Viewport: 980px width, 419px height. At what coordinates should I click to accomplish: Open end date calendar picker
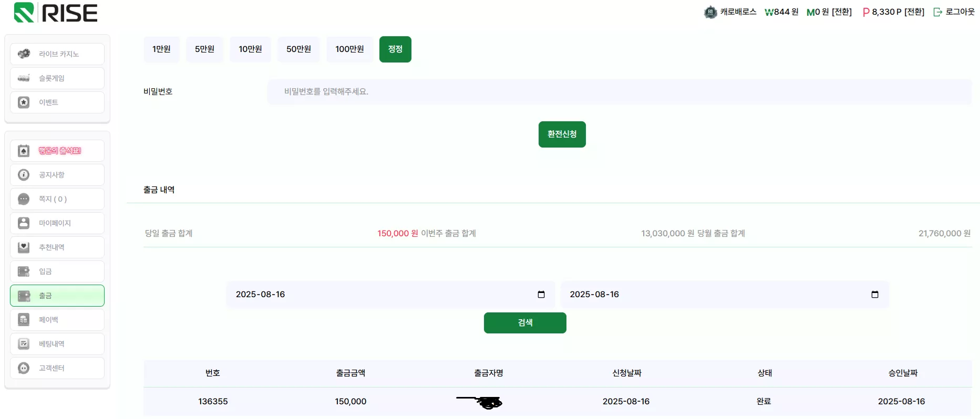pyautogui.click(x=875, y=295)
